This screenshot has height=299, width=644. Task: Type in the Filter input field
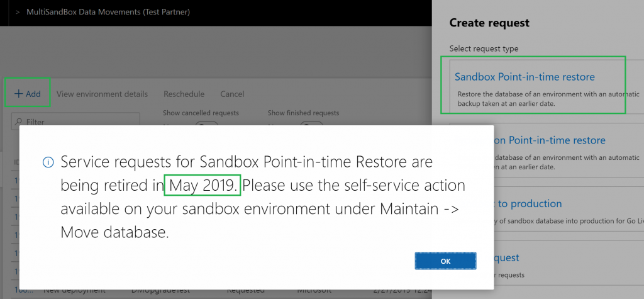tap(79, 121)
